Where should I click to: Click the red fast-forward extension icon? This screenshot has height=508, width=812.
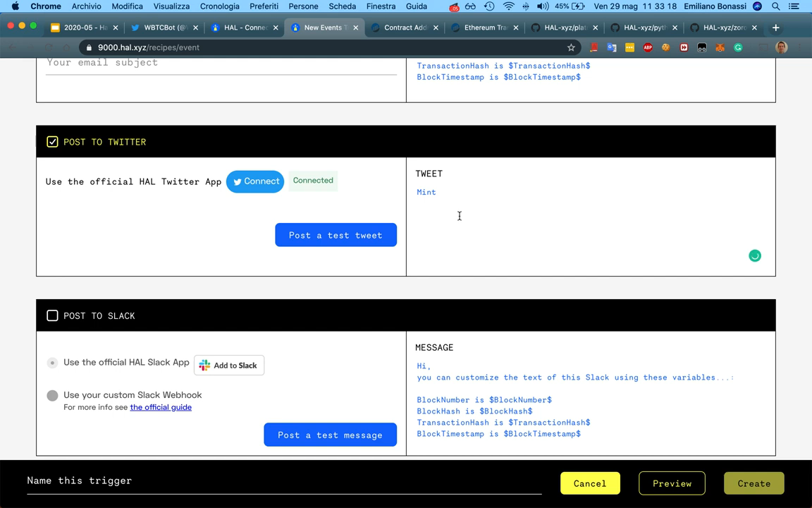click(684, 48)
